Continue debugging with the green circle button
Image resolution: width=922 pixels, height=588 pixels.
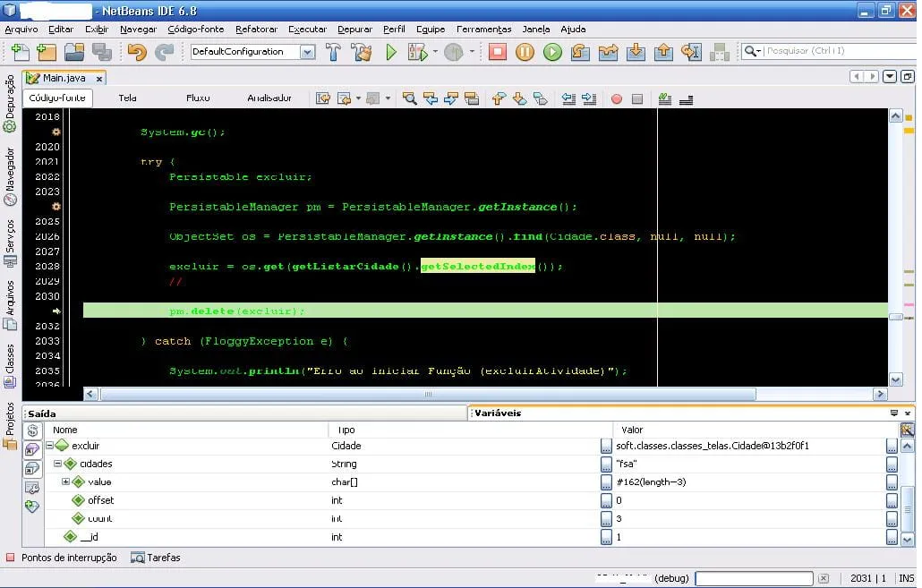552,52
